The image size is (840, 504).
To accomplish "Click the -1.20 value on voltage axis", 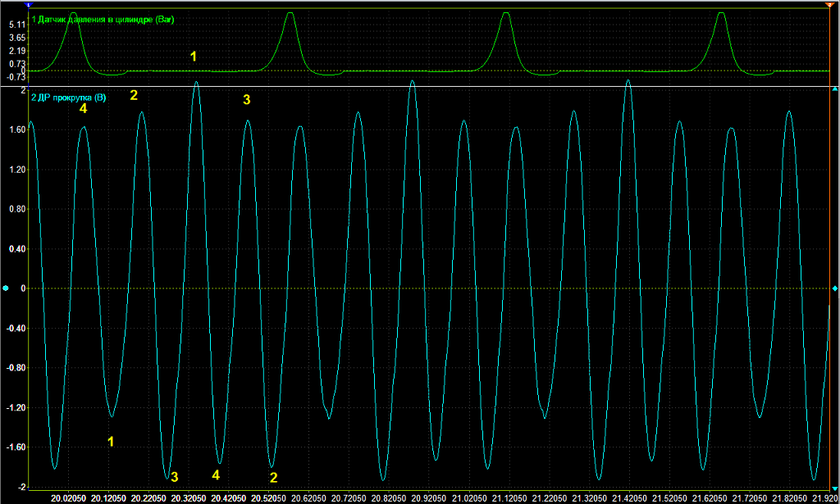I will pos(16,407).
